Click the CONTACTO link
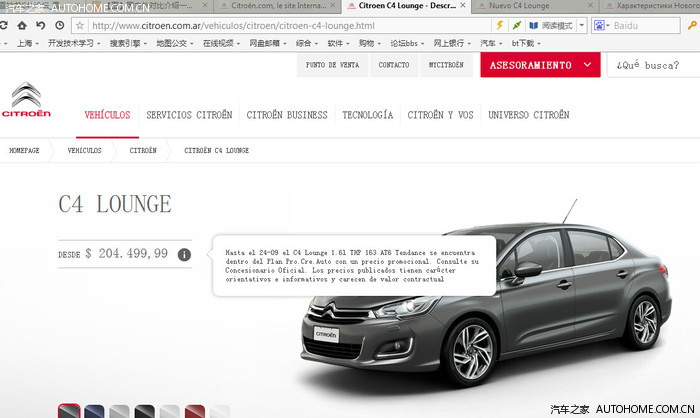 coord(393,65)
